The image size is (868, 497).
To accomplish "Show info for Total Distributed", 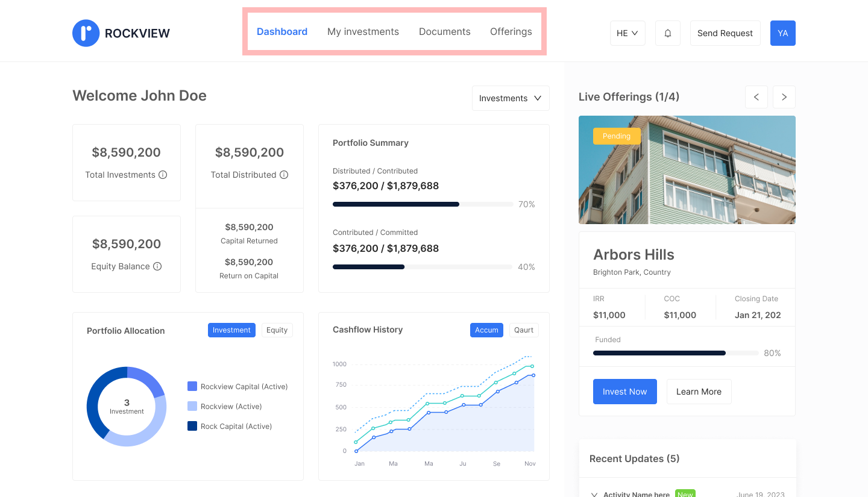I will tap(284, 175).
